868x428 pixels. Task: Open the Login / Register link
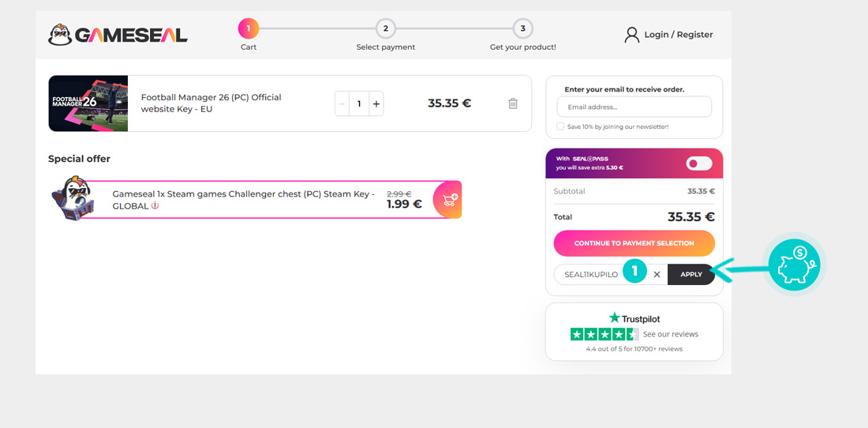pos(678,35)
